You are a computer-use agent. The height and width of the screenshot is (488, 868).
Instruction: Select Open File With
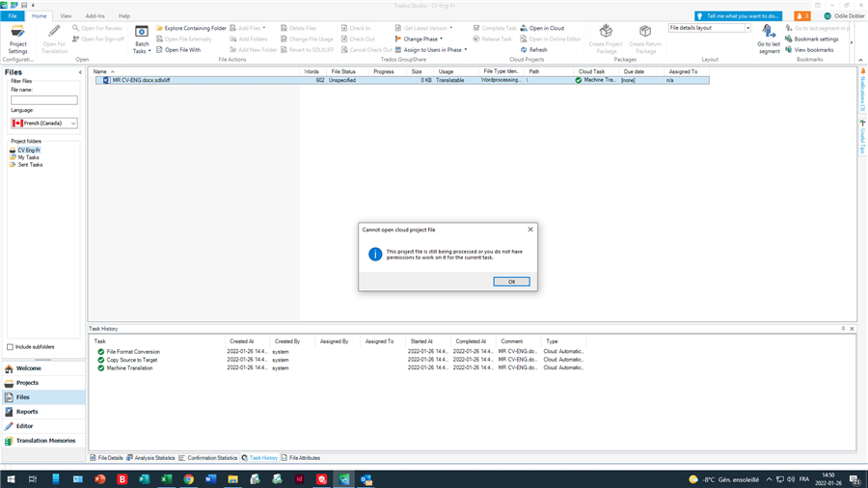point(178,50)
